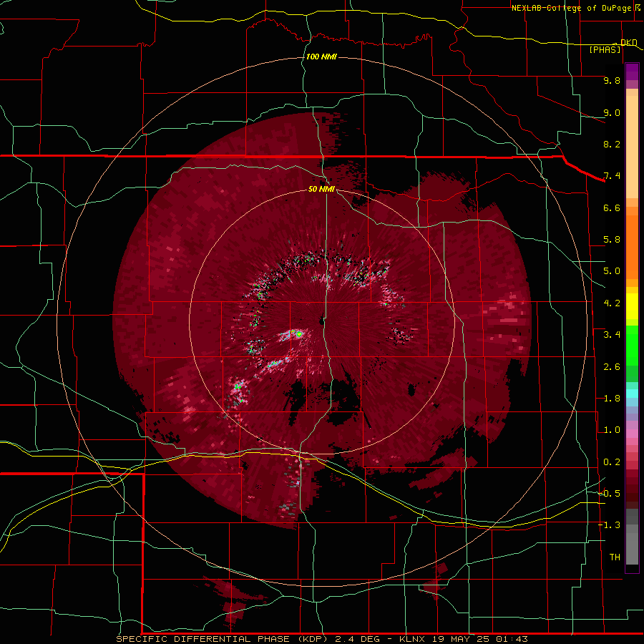Click the 9.8 legend value
Image resolution: width=644 pixels, height=644 pixels.
612,80
